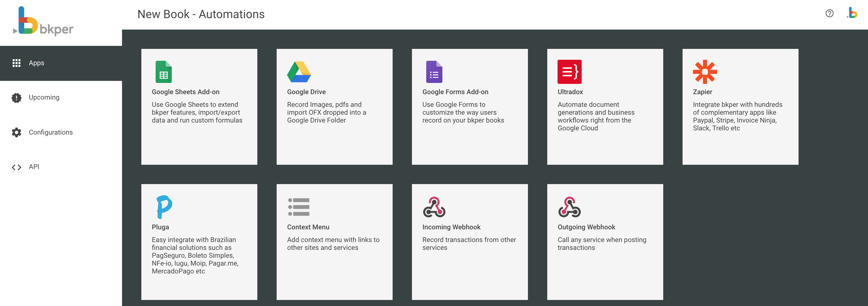Screen dimensions: 868x306
Task: Open the API sidebar section
Action: point(34,167)
